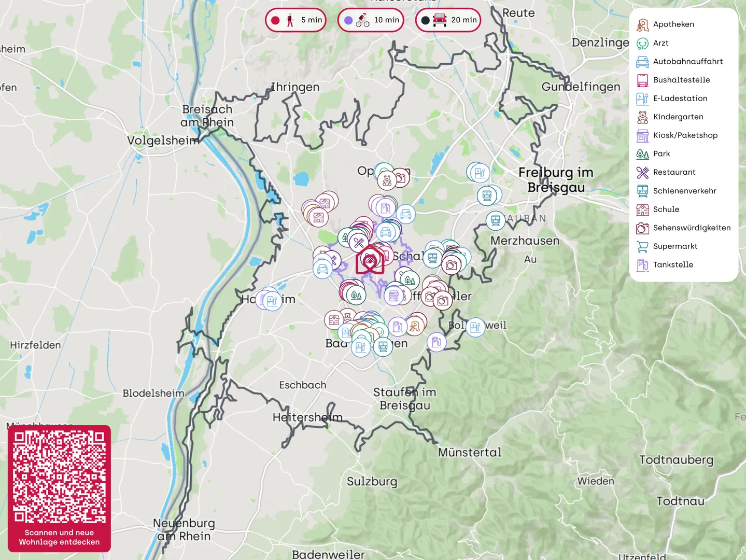Click the teddy bear kindergarten marker near Opfingen

coord(387,180)
